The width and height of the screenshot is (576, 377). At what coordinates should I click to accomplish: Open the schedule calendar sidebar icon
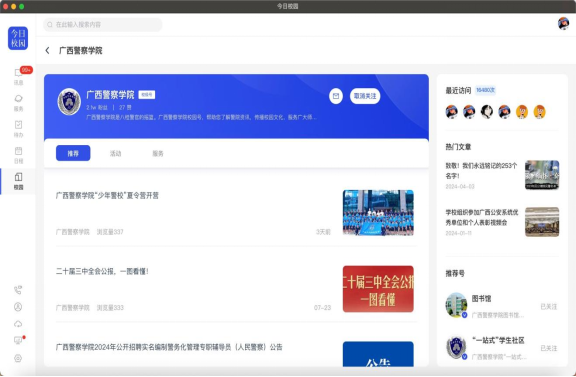tap(18, 155)
